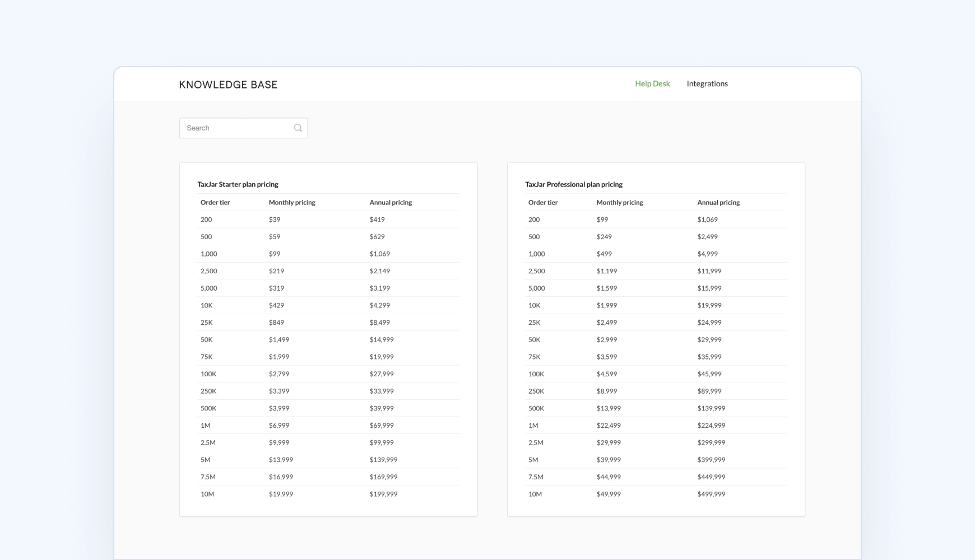
Task: Click the $16,999 monthly cell
Action: point(281,477)
